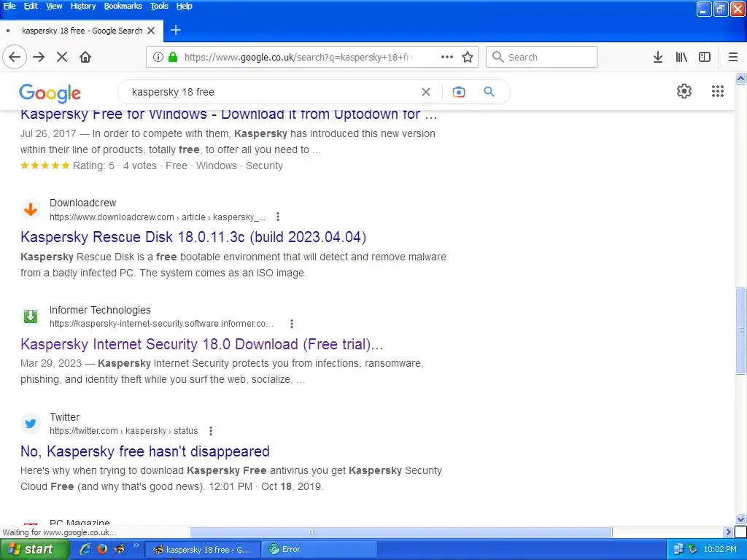Stop loading the page with the X button
Screen dimensions: 747x560
pos(62,57)
